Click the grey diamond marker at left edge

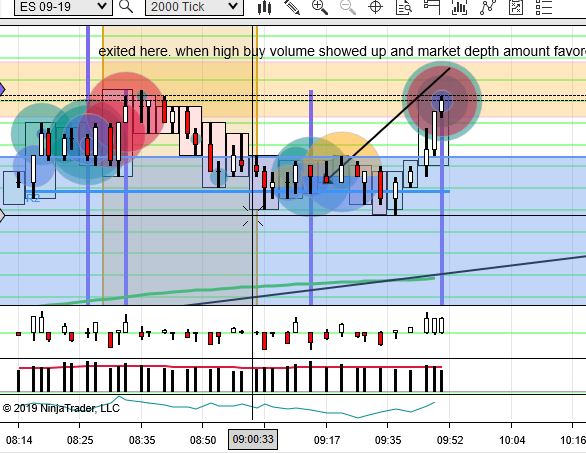click(x=2, y=215)
